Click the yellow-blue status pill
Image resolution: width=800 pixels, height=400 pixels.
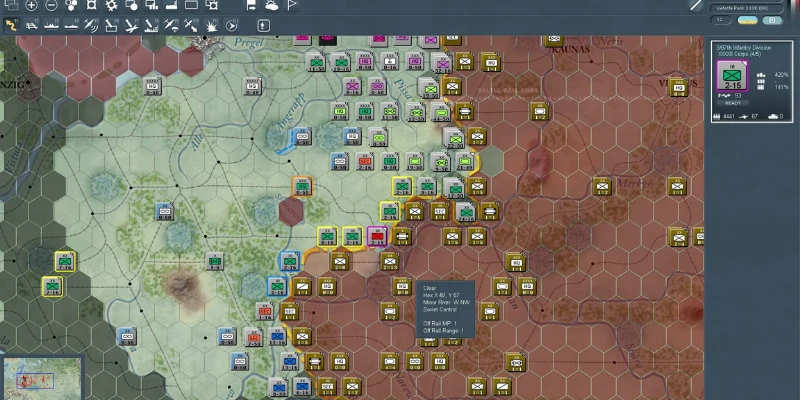pos(747,20)
